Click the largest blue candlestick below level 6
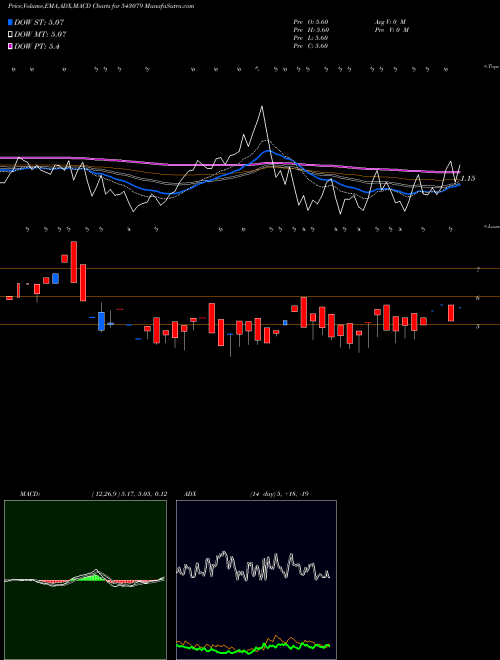The image size is (500, 660). click(101, 321)
